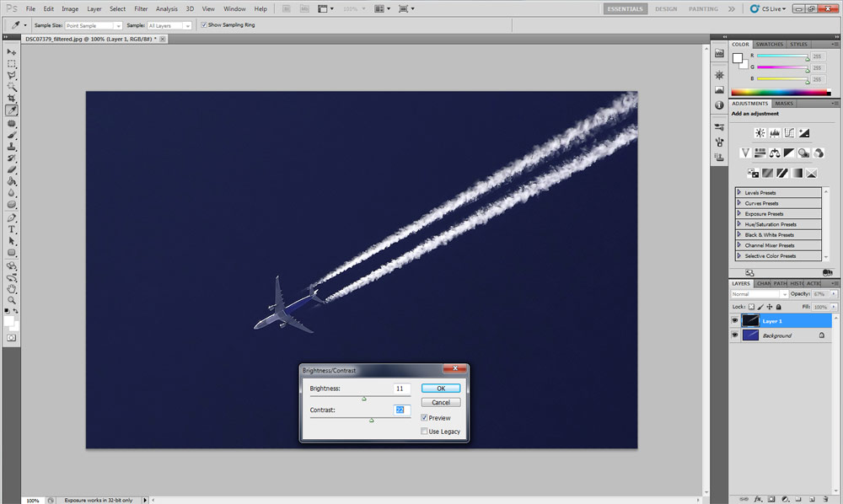Open the Sample All Layers dropdown
Screen dimensions: 843x504
[169, 26]
